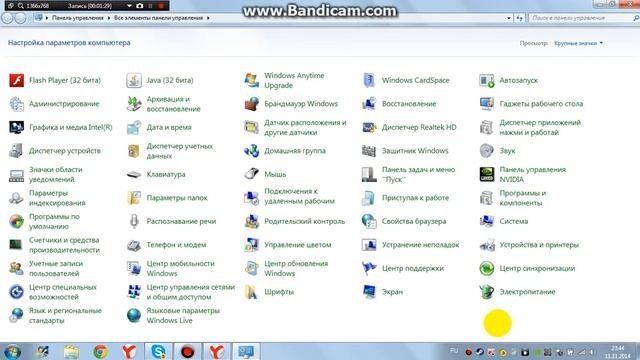Click the Центр синхронизации icon
This screenshot has width=640, height=360.
click(487, 269)
